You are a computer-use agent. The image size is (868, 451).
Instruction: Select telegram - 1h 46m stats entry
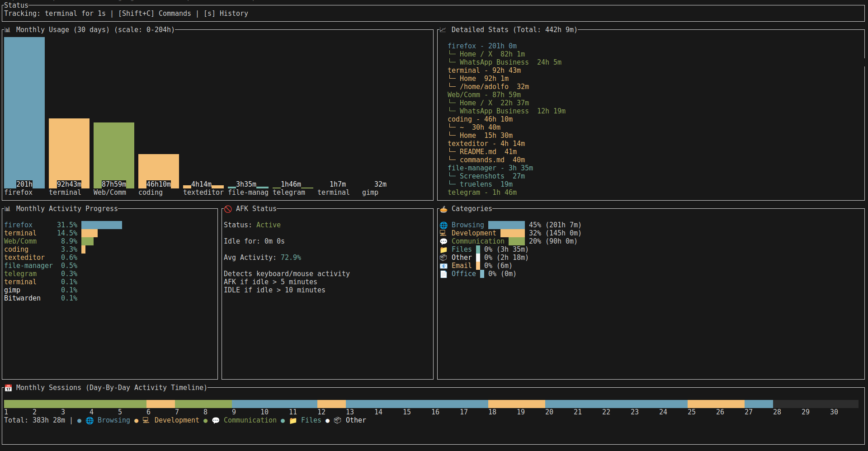coord(482,193)
